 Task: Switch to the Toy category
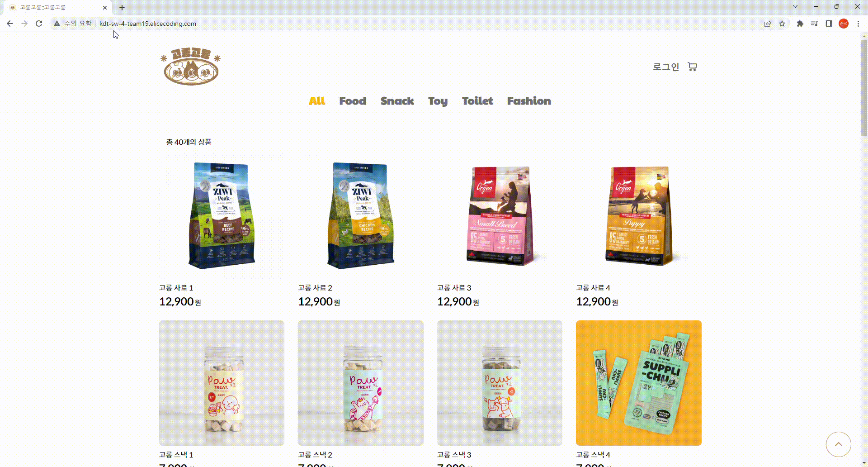[x=438, y=101]
